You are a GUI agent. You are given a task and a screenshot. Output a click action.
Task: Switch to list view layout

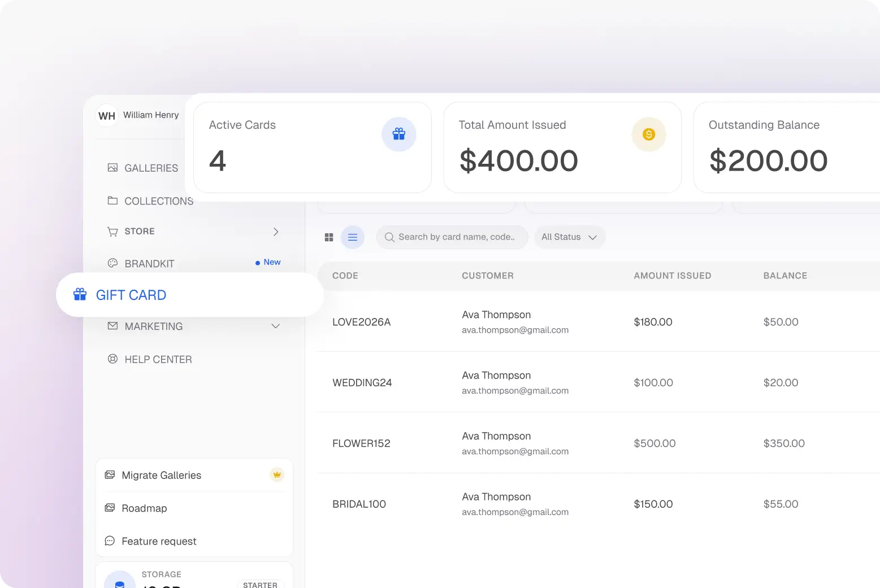point(353,237)
